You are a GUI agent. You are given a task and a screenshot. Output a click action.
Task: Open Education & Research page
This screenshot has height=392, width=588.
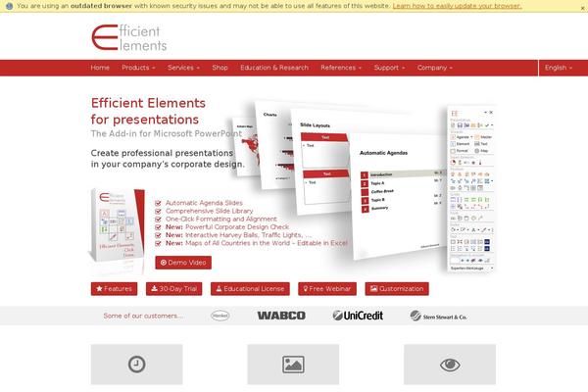(274, 68)
